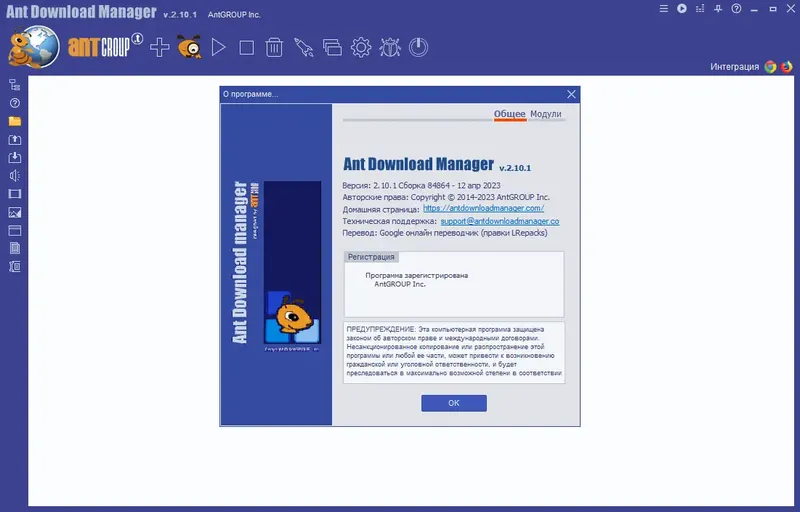Screen dimensions: 800x512
Task: Delete downloads using the trash can icon
Action: (274, 47)
